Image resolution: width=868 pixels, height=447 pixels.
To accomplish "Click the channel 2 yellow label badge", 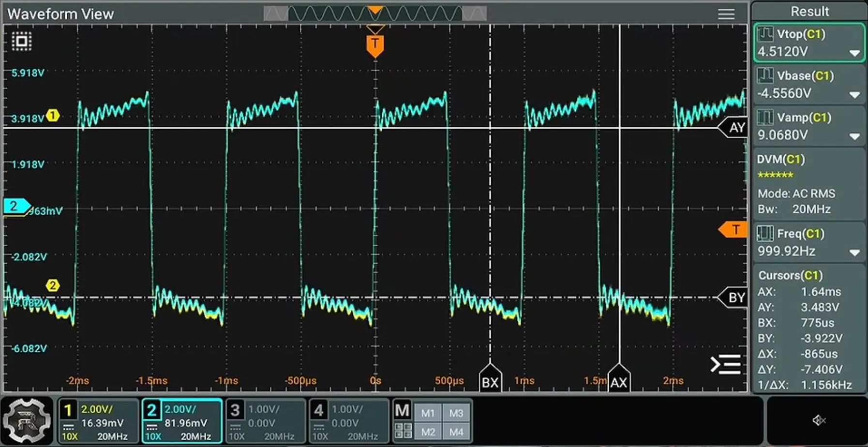I will point(52,285).
